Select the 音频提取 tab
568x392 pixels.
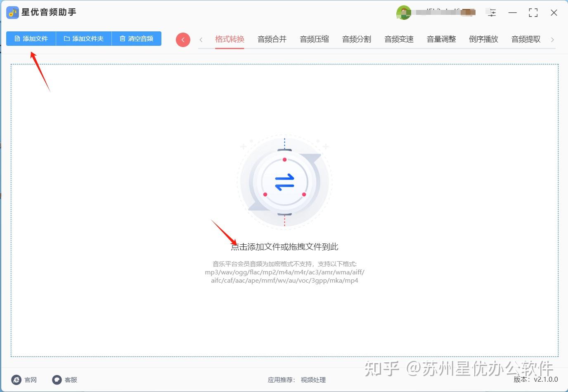[525, 39]
